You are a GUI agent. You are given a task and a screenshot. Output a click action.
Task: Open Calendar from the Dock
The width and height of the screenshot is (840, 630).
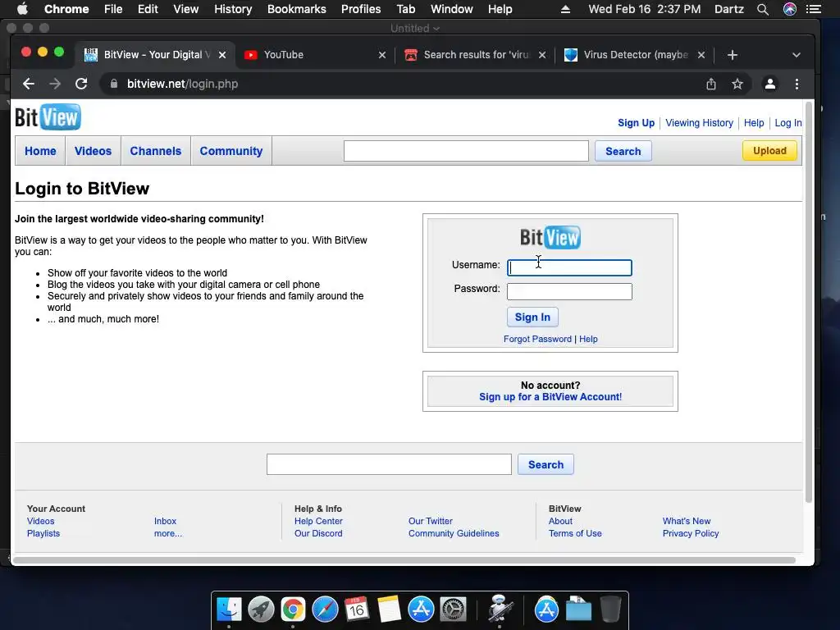pos(357,609)
